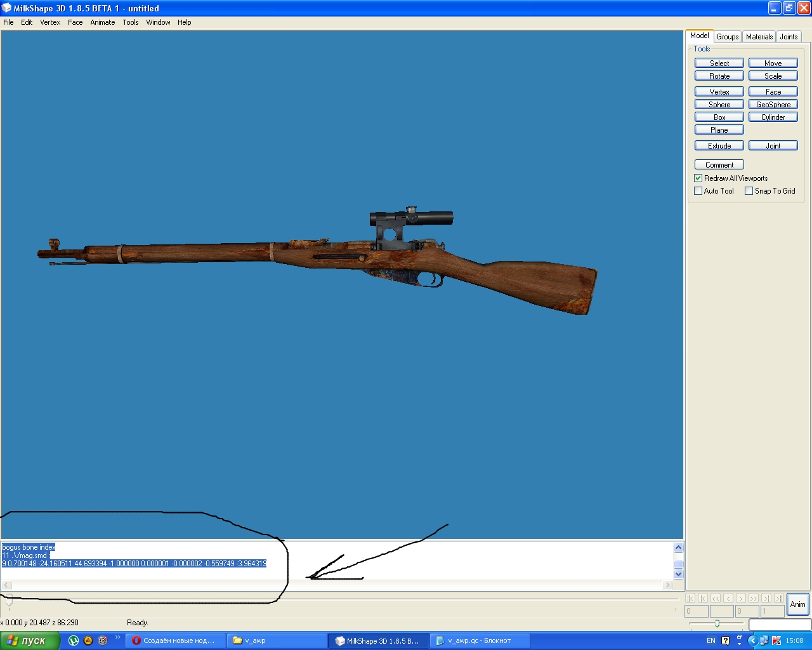Screen dimensions: 812x650
Task: Launch uTorrent from the quick launch bar
Action: [x=74, y=640]
